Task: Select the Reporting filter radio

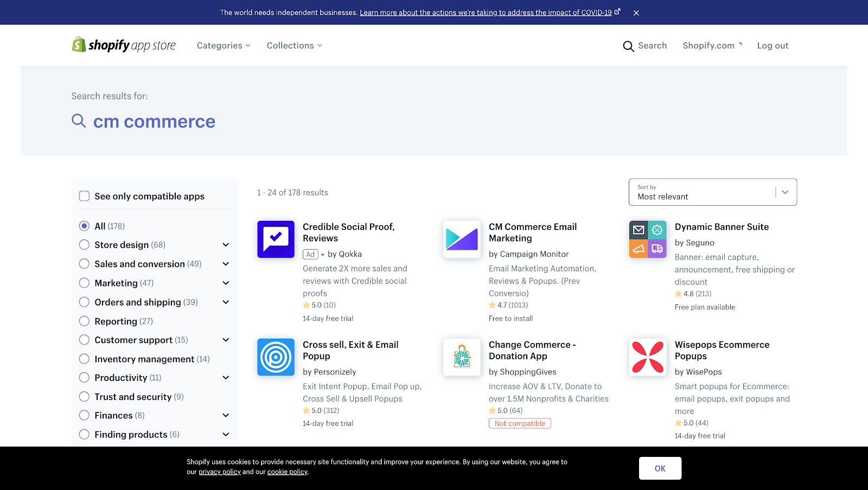Action: tap(84, 321)
